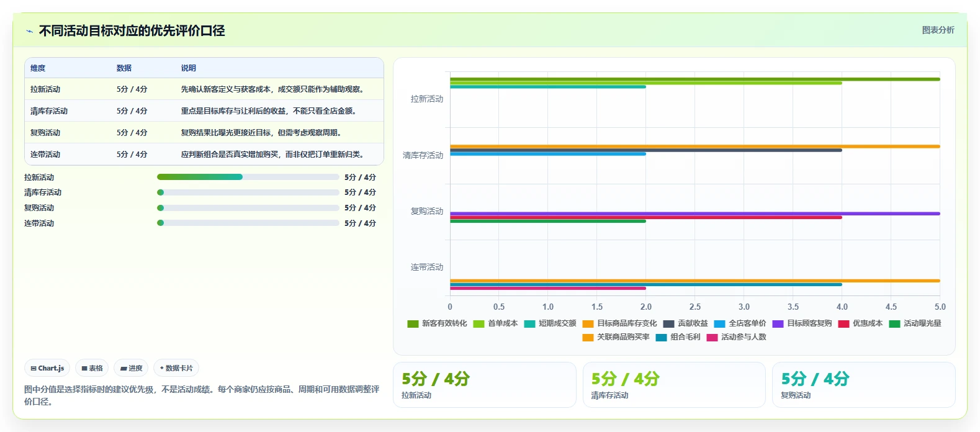Click the 5分 / 4分 value beside the 连带活动 progress bar
Image resolution: width=980 pixels, height=432 pixels.
361,223
